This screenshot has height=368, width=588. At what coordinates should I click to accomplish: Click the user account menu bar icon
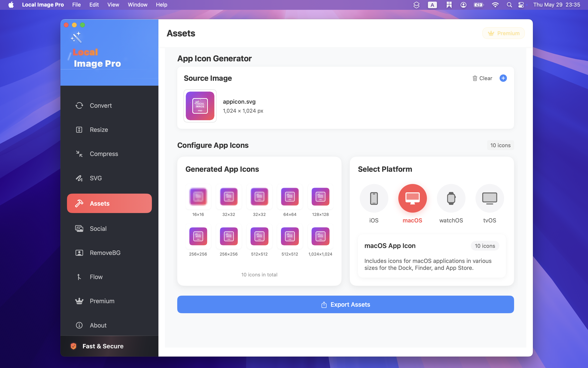point(463,5)
